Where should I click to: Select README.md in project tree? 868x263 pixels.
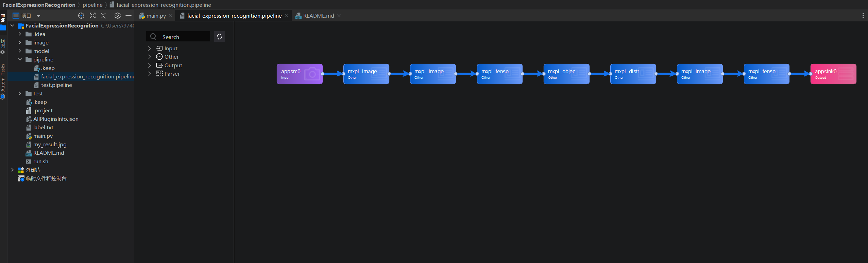49,153
